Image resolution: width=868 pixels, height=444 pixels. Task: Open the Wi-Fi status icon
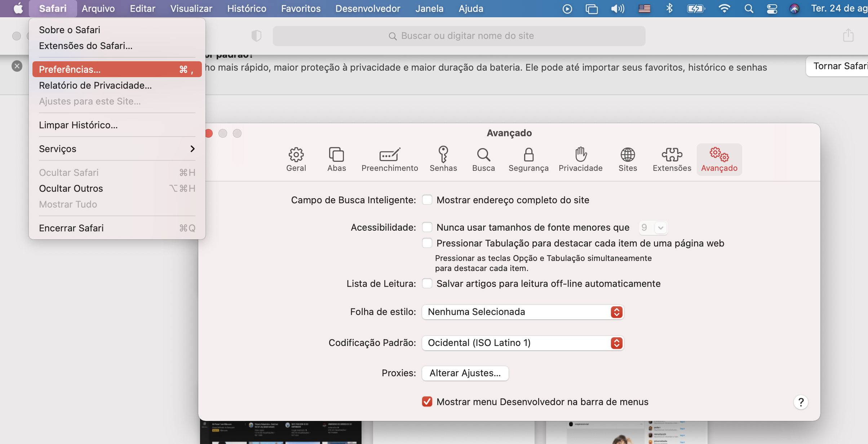coord(724,9)
